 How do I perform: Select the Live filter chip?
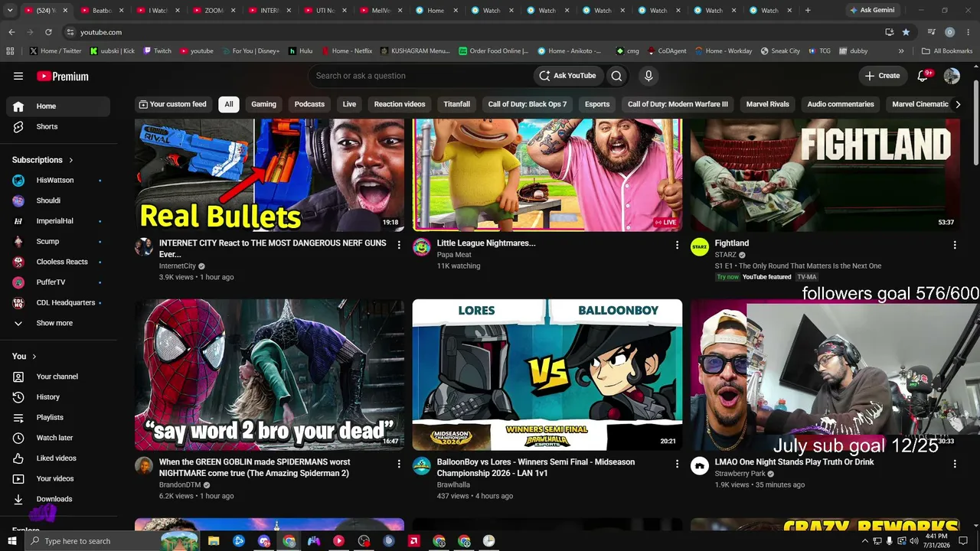point(349,104)
